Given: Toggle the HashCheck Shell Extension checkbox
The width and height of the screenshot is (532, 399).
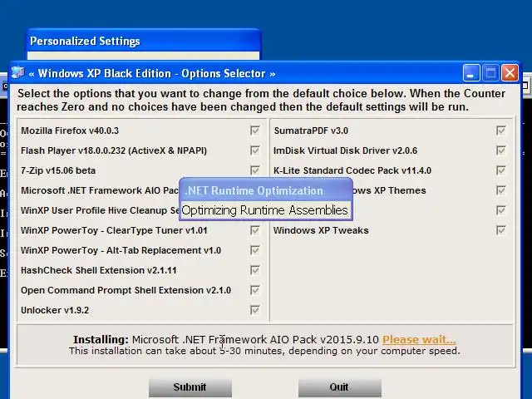Looking at the screenshot, I should pyautogui.click(x=255, y=270).
